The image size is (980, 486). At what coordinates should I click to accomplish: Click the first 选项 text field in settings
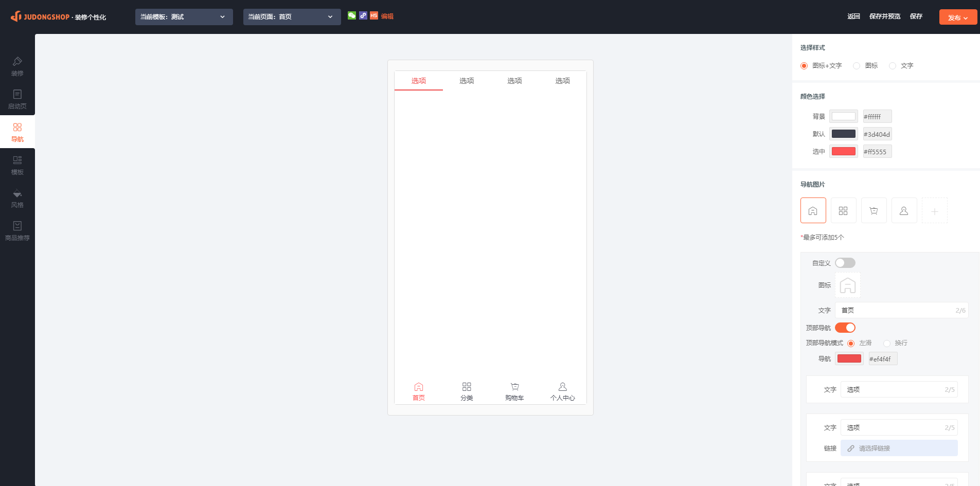899,389
